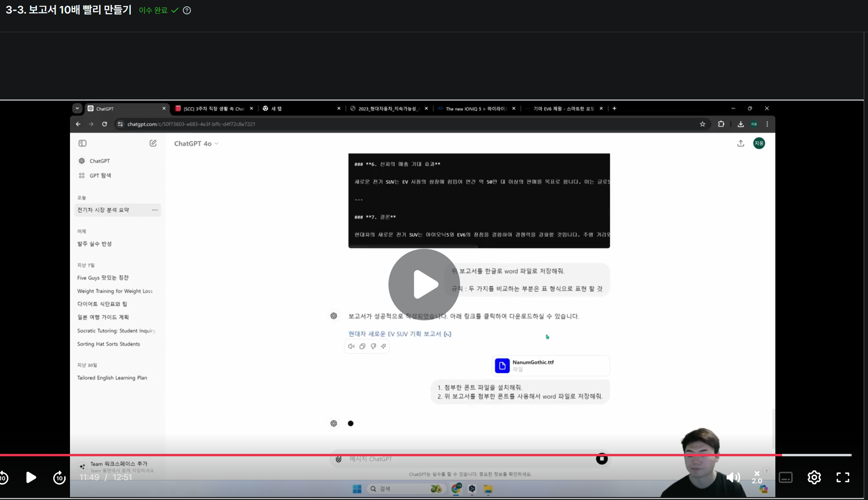Close the ChatGPT browser tab

click(x=164, y=109)
